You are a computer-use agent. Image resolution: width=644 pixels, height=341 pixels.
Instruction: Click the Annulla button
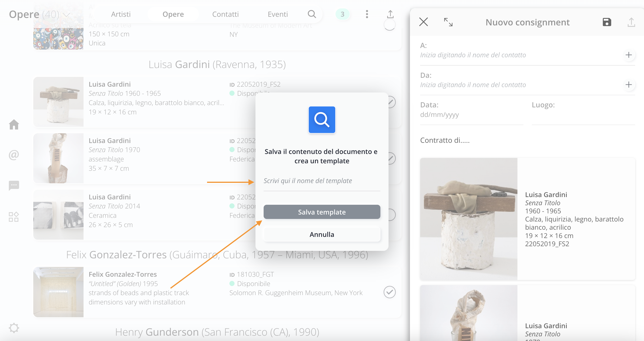[x=322, y=234]
